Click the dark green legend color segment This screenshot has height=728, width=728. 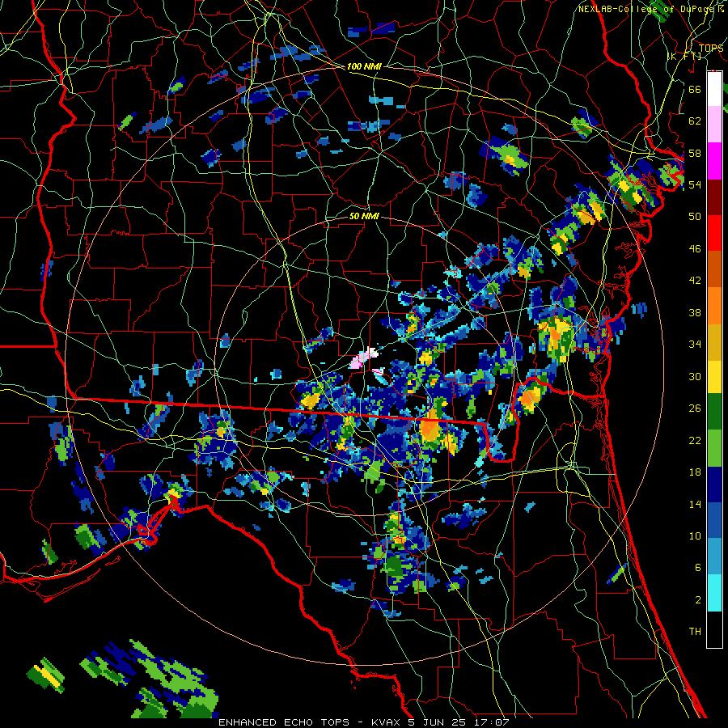pos(714,412)
